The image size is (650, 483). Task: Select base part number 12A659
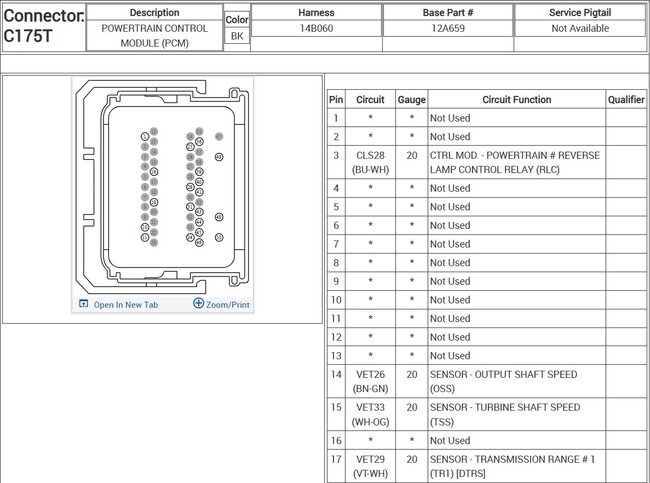[448, 28]
